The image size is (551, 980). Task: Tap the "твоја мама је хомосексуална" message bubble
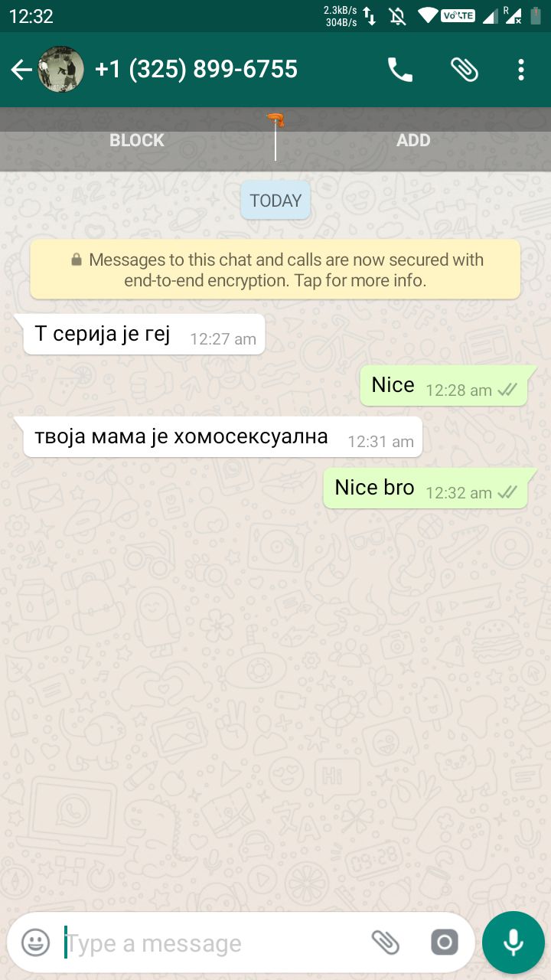[223, 437]
